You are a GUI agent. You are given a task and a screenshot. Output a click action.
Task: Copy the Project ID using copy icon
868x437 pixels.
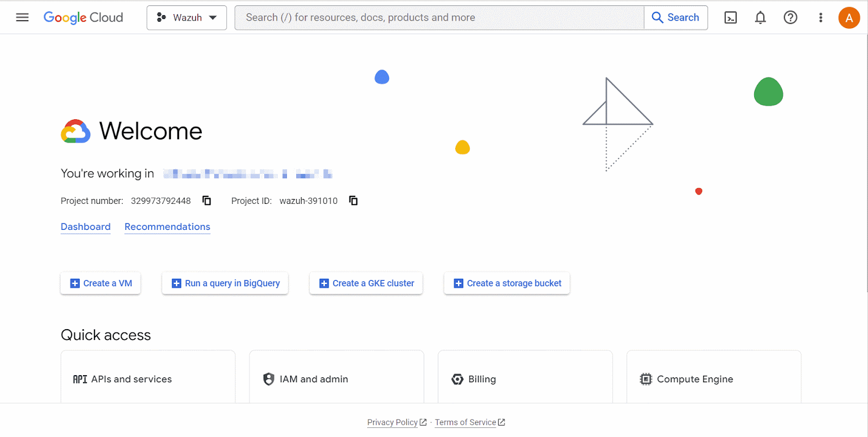353,200
